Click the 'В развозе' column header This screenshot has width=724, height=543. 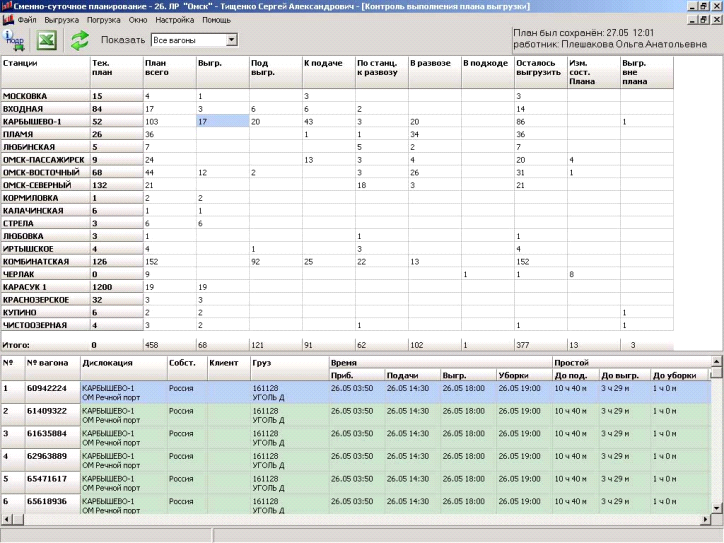pos(435,72)
